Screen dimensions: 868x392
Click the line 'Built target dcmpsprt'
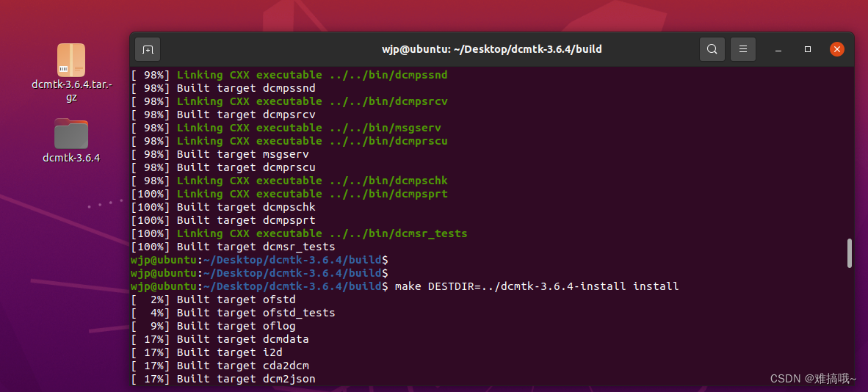pyautogui.click(x=223, y=220)
